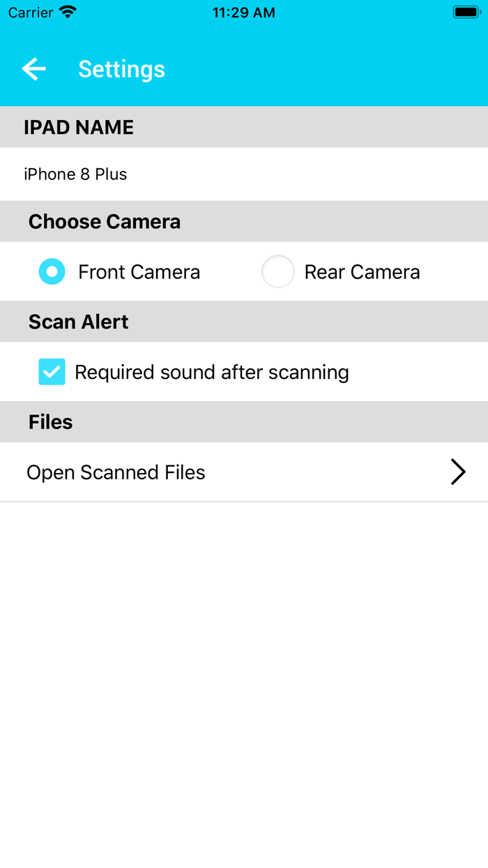Click the IPAD NAME section header
The image size is (488, 868).
tap(79, 127)
